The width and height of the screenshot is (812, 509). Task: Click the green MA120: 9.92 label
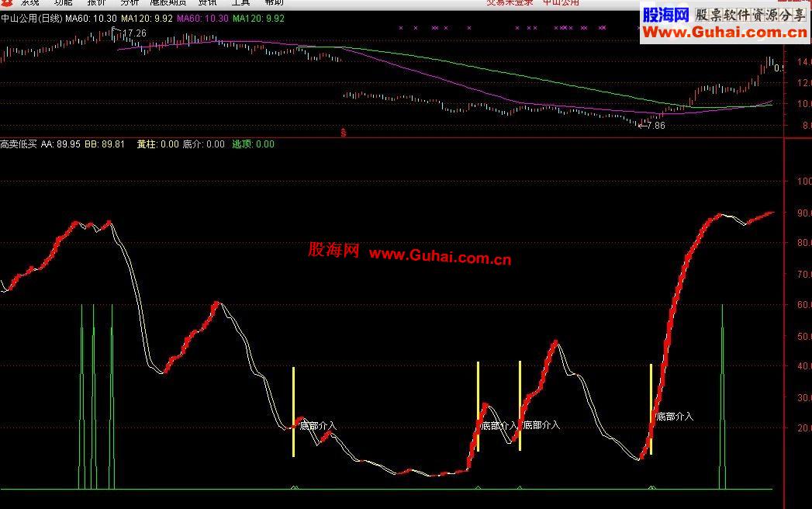258,18
